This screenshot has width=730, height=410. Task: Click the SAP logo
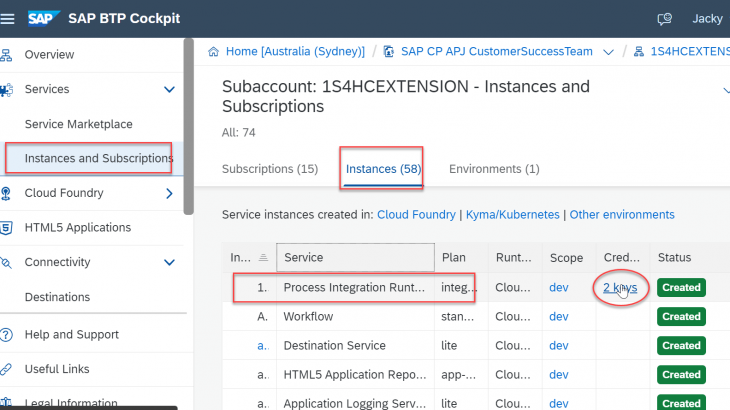click(x=43, y=19)
